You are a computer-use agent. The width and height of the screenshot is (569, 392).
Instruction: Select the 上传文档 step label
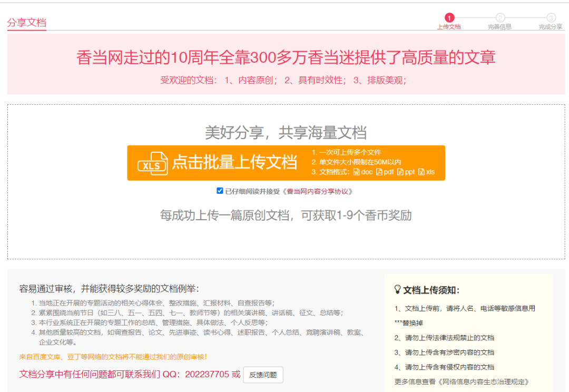coord(449,27)
